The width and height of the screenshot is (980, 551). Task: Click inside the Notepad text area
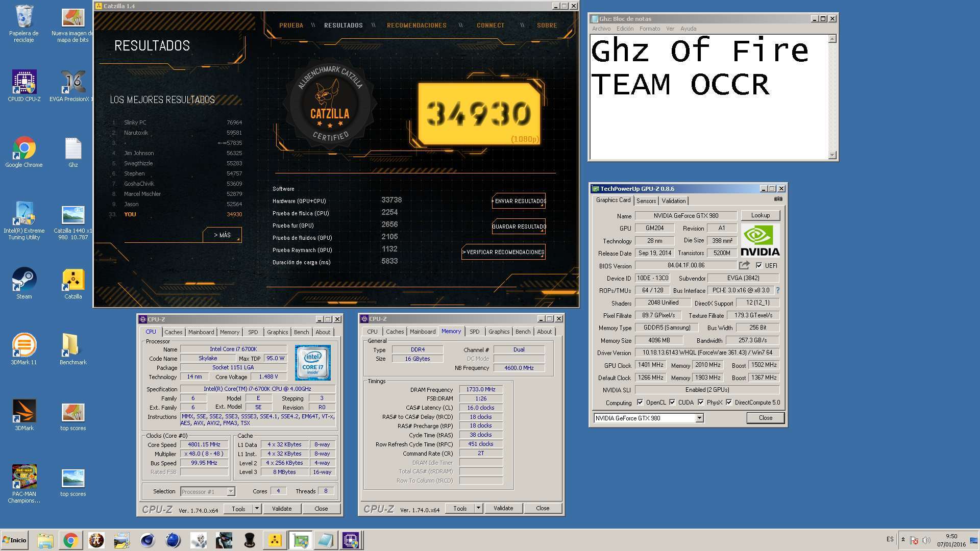coord(709,97)
